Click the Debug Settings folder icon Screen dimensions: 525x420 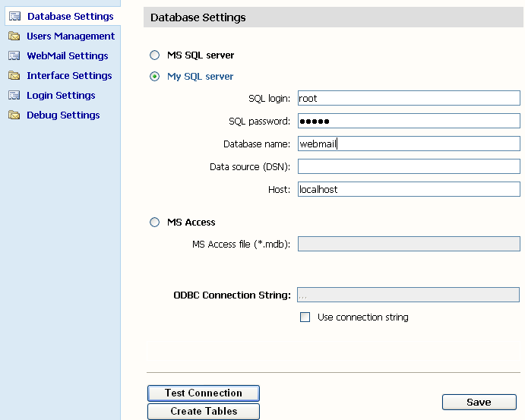(x=14, y=115)
